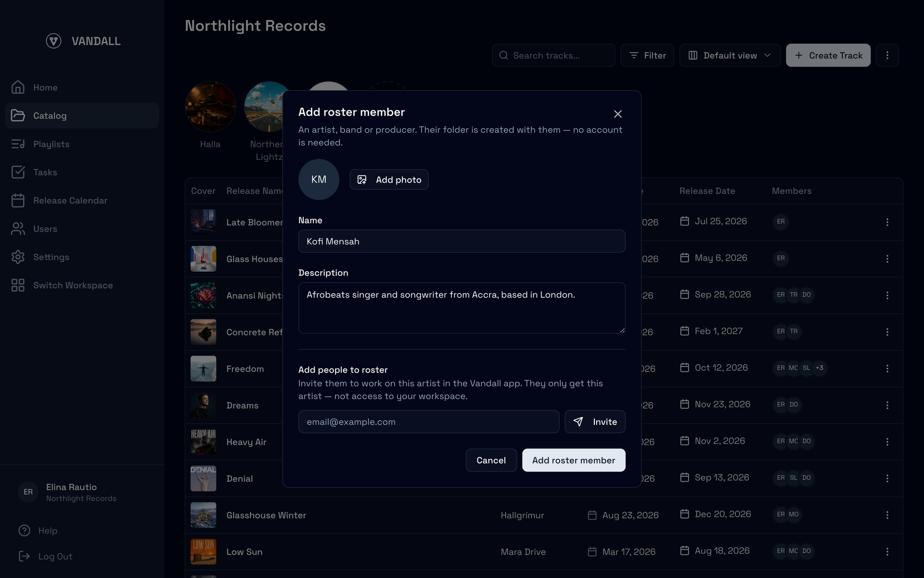This screenshot has width=924, height=578.
Task: Send invite with the Invite button
Action: pos(595,422)
